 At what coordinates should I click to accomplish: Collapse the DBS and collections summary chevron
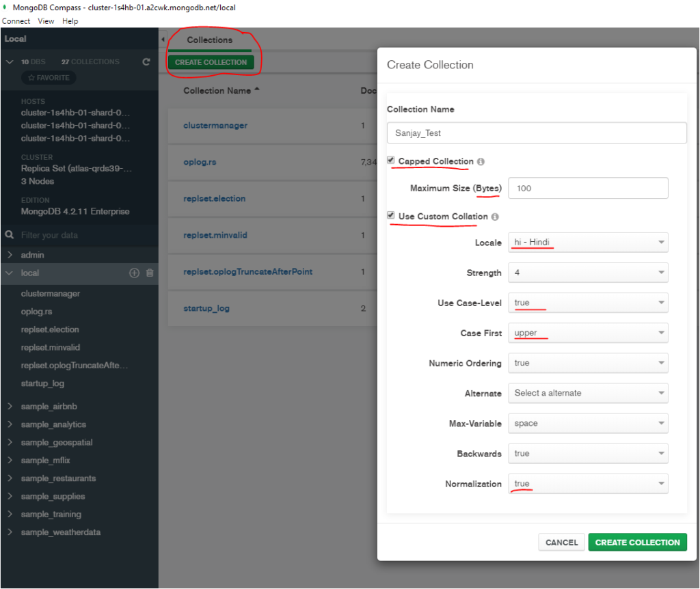pos(10,61)
